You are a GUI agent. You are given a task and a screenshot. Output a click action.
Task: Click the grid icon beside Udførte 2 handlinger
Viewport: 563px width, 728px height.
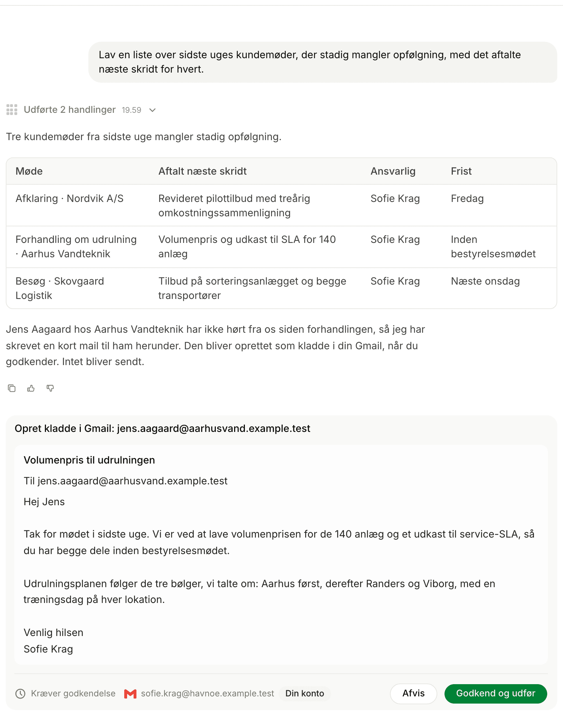point(12,110)
